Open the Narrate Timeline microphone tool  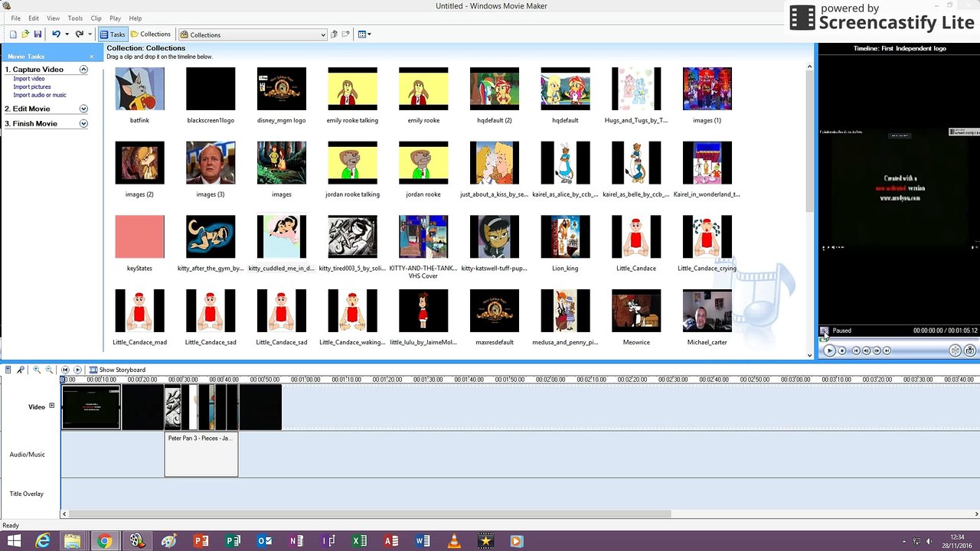click(x=21, y=370)
